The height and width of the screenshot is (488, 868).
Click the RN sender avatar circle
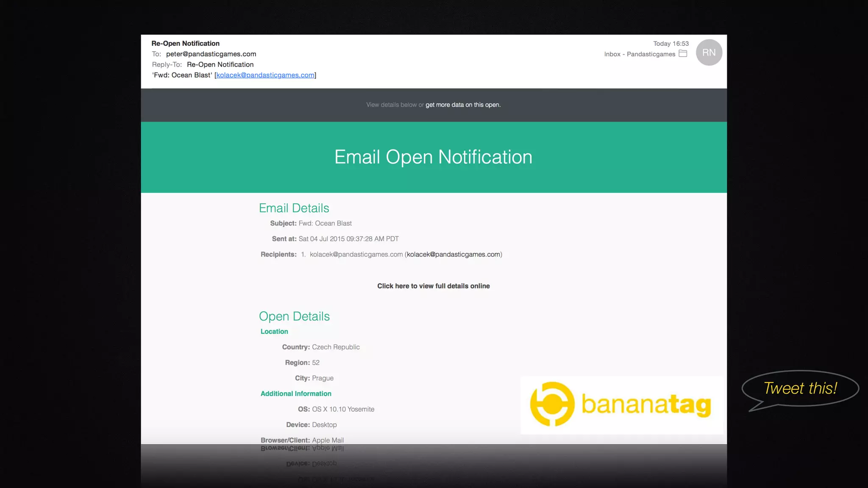709,53
